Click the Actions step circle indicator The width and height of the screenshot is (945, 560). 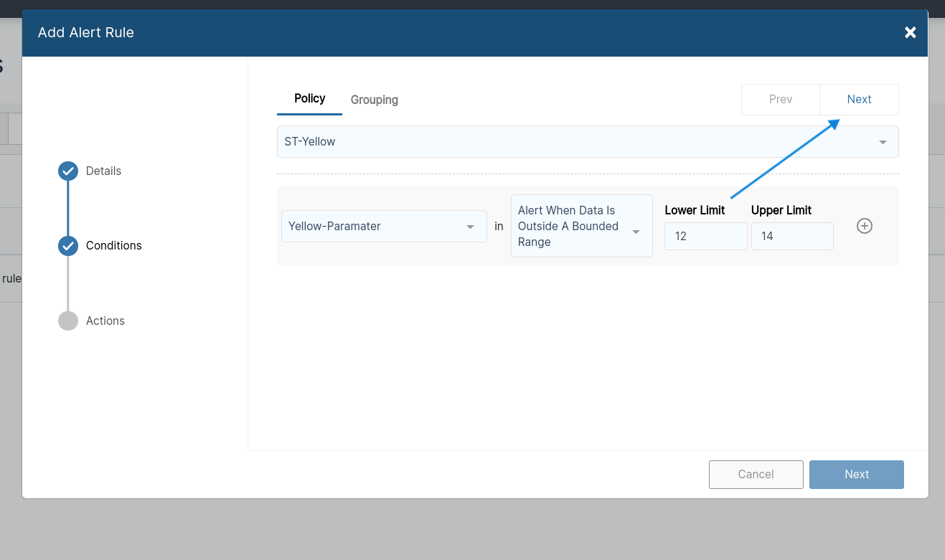point(67,321)
